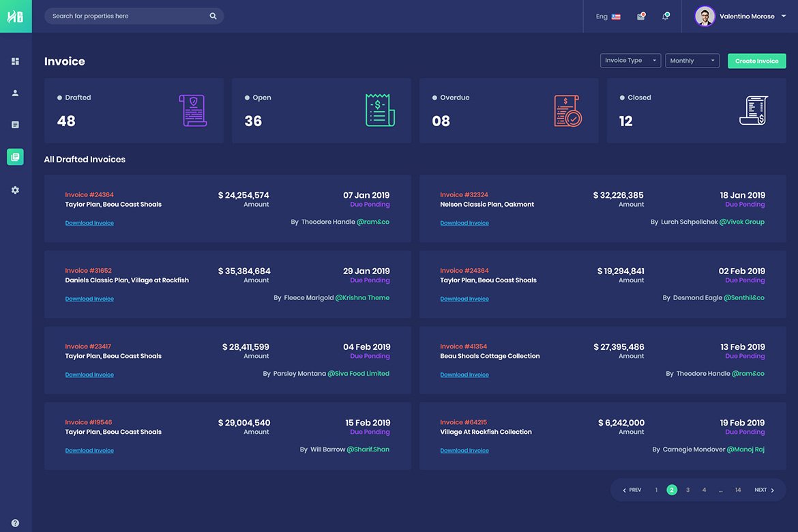Click the search magnifier icon

(x=213, y=16)
